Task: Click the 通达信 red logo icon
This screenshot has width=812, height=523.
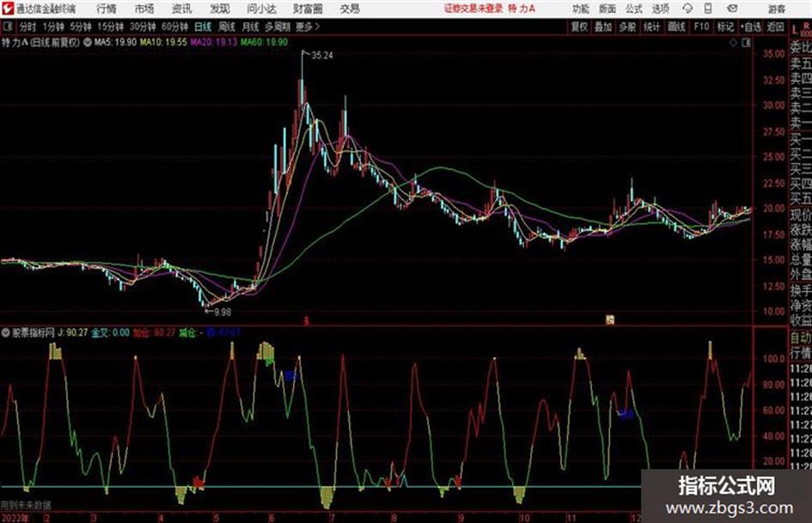Action: click(x=7, y=9)
